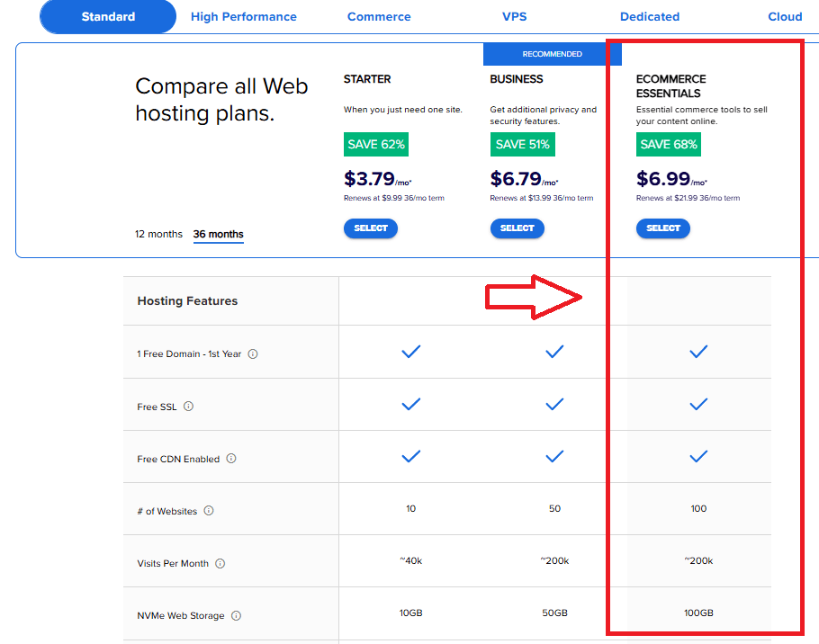
Task: Open the VPS hosting tab
Action: pos(514,16)
